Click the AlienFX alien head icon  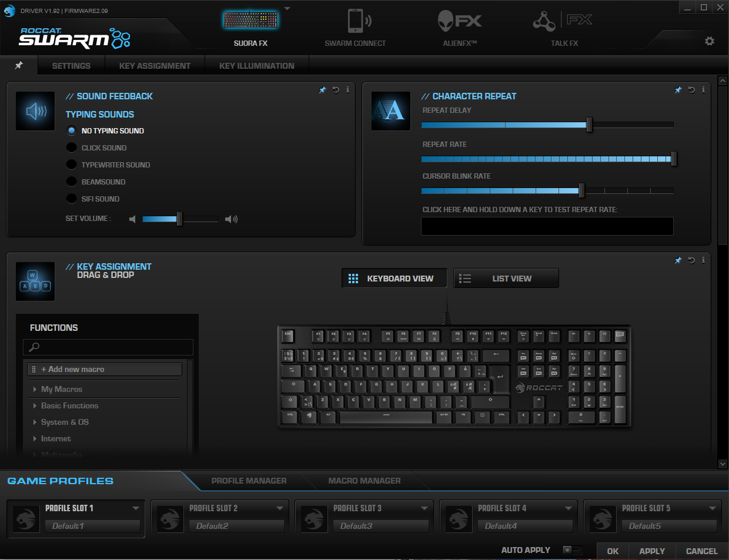click(x=447, y=22)
